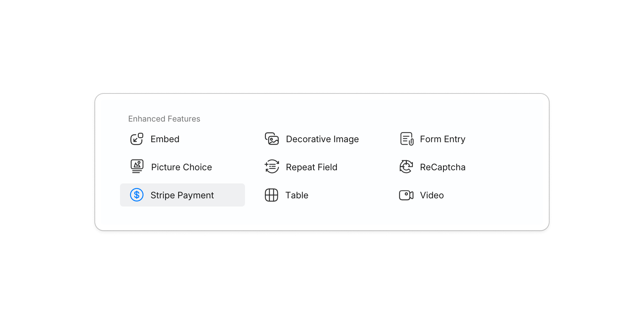The height and width of the screenshot is (327, 644).
Task: Click the blue Stripe Payment dollar icon
Action: 136,195
